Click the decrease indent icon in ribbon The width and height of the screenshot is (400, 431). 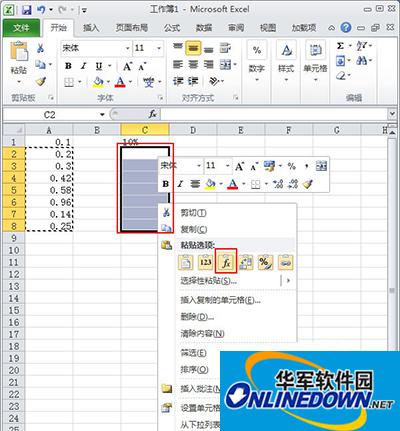(x=178, y=81)
